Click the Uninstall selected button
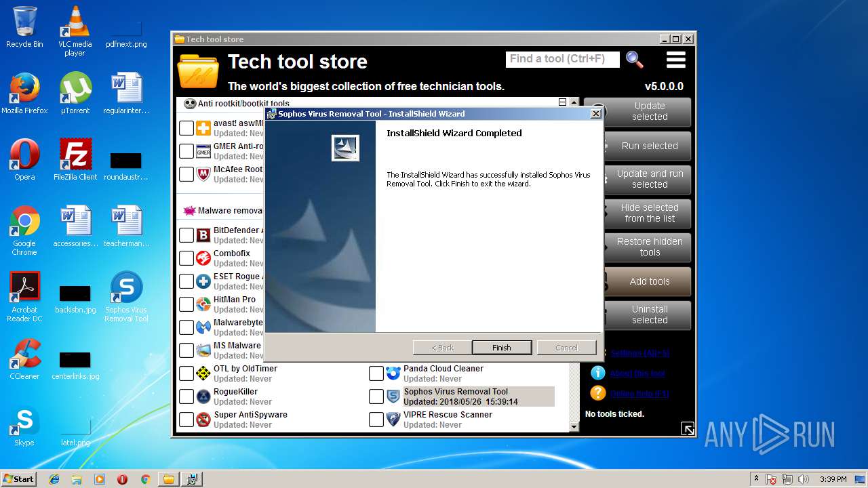 (650, 315)
